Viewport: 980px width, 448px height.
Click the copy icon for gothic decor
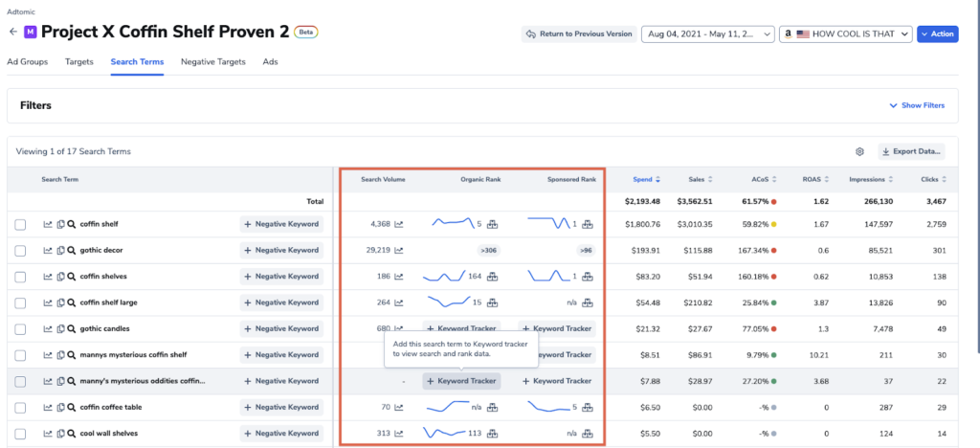pyautogui.click(x=59, y=250)
